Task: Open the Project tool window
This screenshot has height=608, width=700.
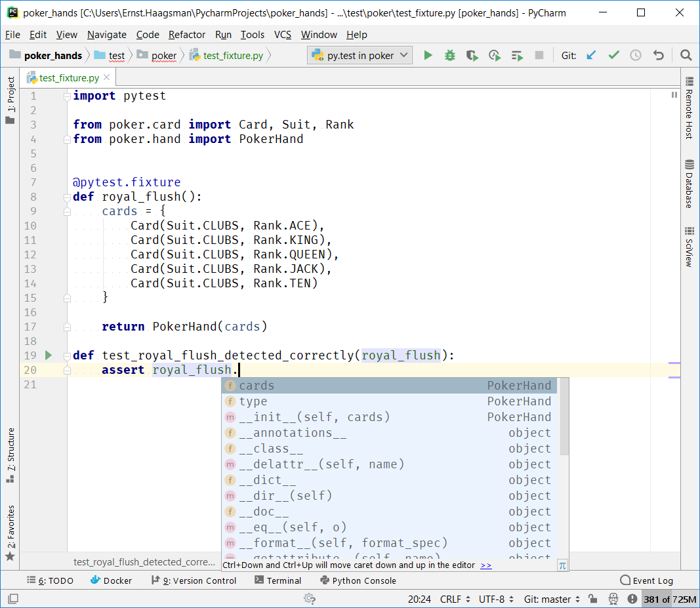Action: pyautogui.click(x=10, y=100)
